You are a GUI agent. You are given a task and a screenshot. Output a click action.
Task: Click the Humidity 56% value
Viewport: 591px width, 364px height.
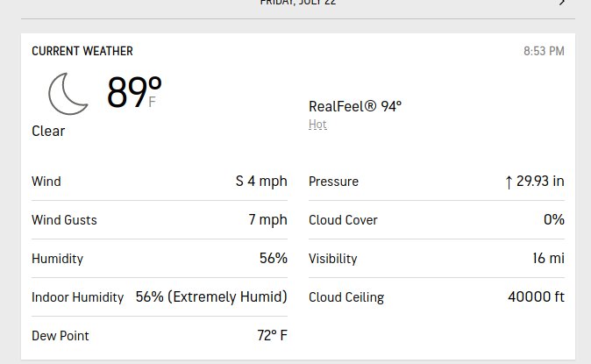point(274,259)
